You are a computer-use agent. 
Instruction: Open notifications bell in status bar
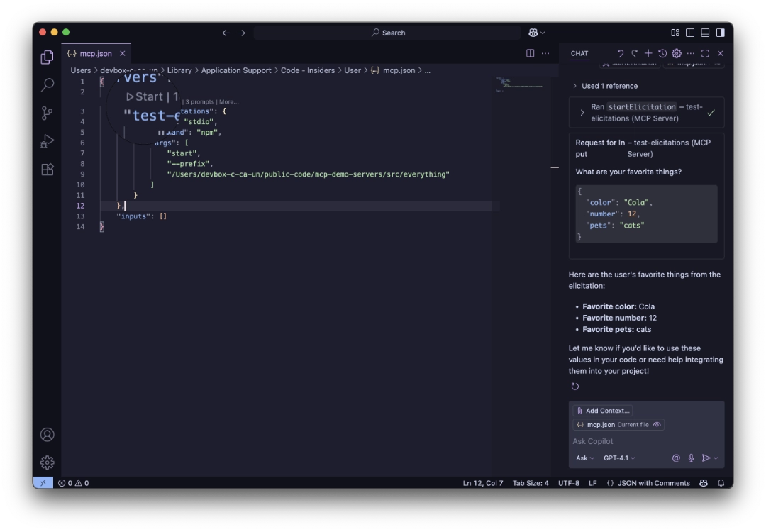click(x=721, y=482)
